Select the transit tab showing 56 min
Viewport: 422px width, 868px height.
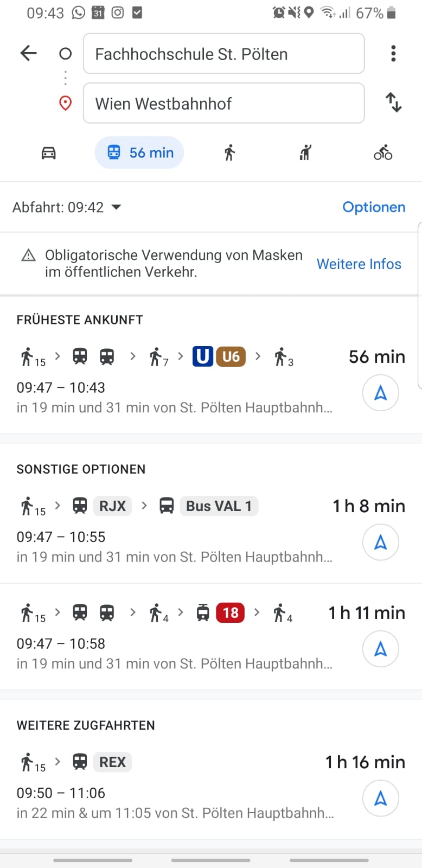139,152
